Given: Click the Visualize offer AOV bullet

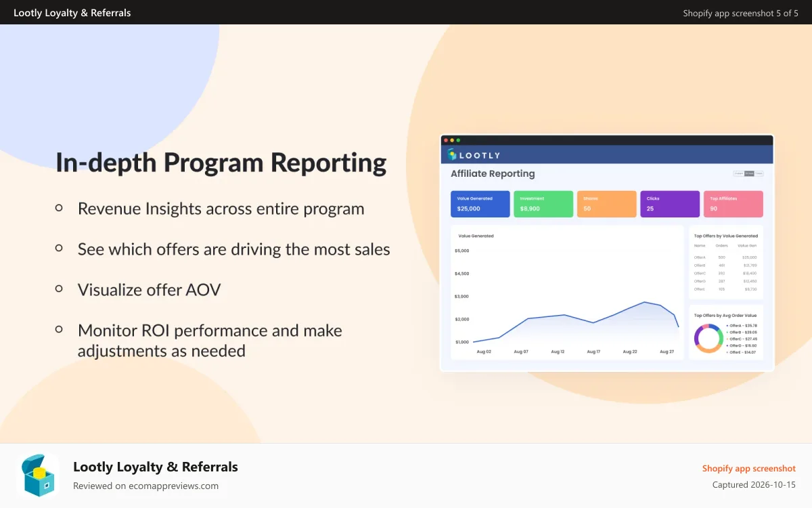Looking at the screenshot, I should pyautogui.click(x=149, y=290).
